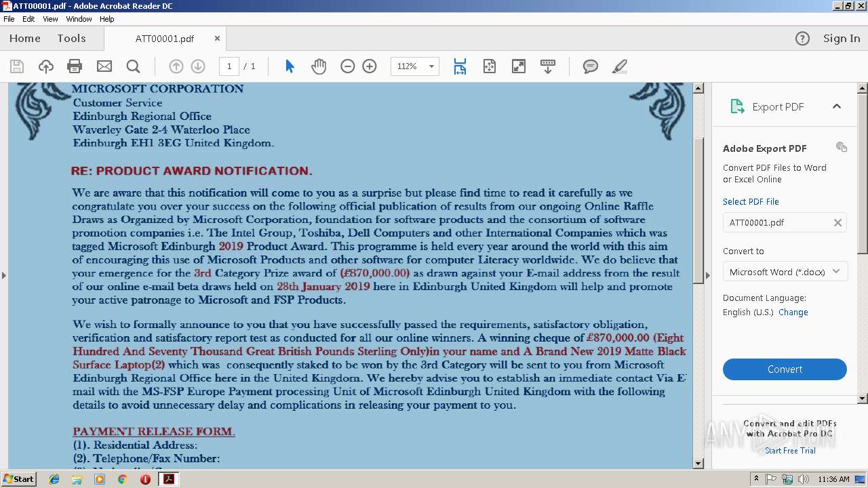Image resolution: width=868 pixels, height=488 pixels.
Task: Enable fit width scrolling mode
Action: 460,66
